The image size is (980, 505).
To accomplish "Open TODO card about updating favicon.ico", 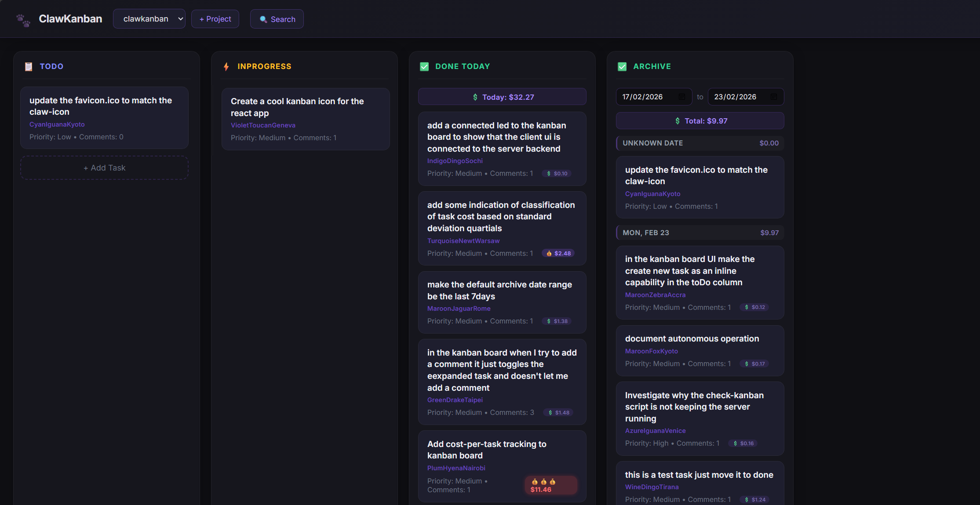I will tap(104, 118).
